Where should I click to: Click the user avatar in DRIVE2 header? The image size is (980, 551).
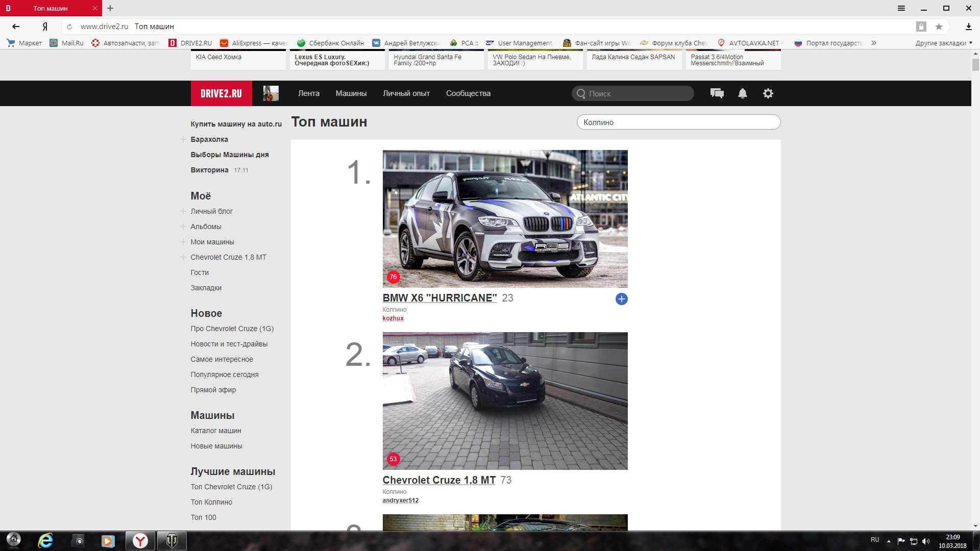pyautogui.click(x=271, y=93)
